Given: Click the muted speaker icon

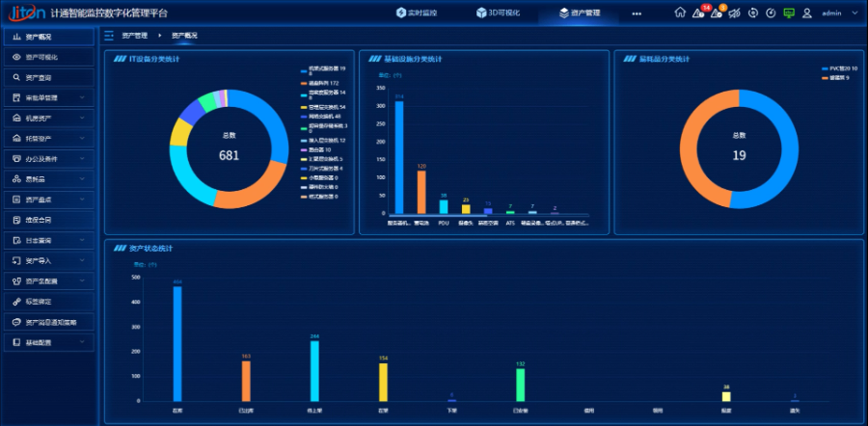Looking at the screenshot, I should coord(734,13).
